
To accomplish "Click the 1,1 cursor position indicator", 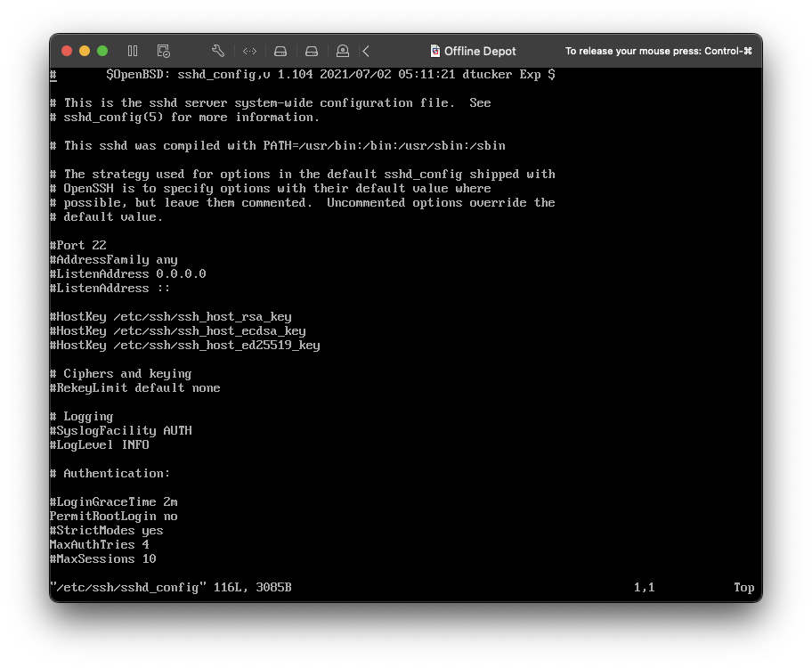I will click(644, 588).
